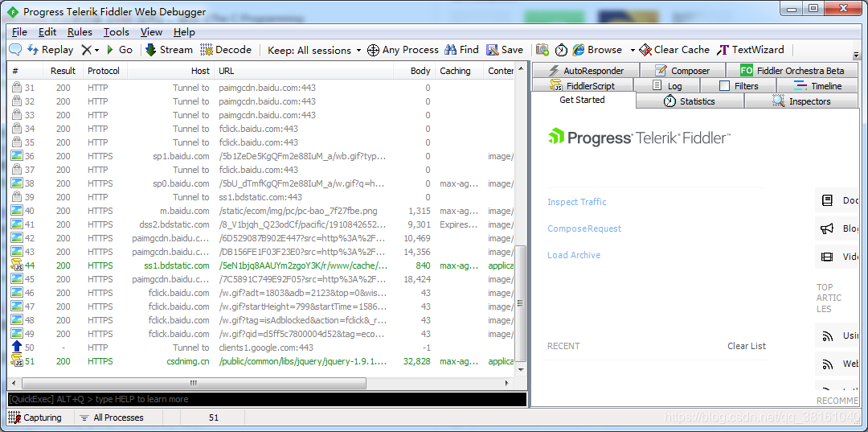The width and height of the screenshot is (868, 432).
Task: Select the Any Process target picker
Action: [403, 50]
